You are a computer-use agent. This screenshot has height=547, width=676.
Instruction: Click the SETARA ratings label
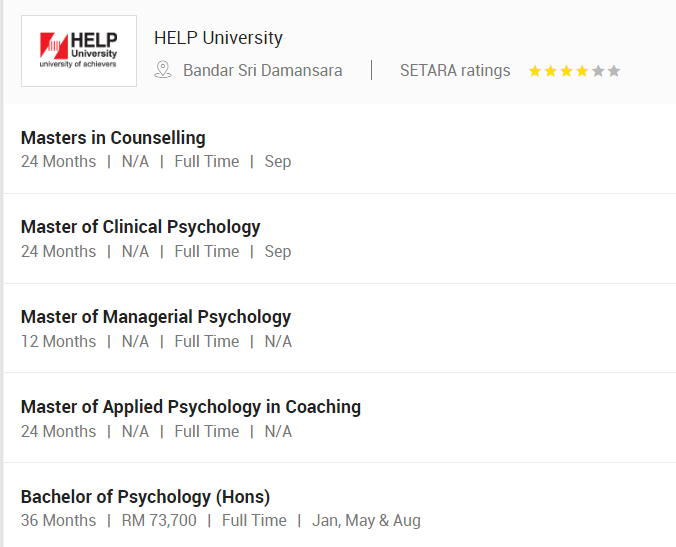pyautogui.click(x=455, y=70)
